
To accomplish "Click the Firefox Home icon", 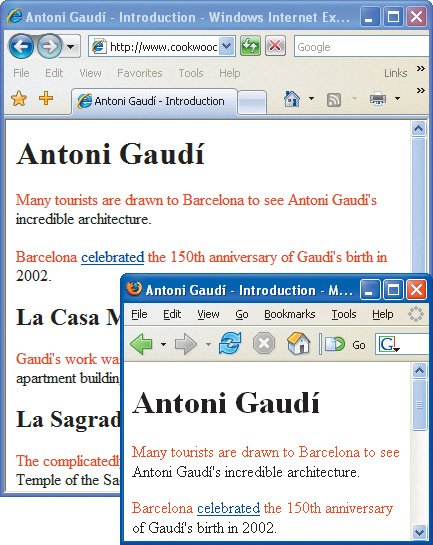I will click(299, 343).
